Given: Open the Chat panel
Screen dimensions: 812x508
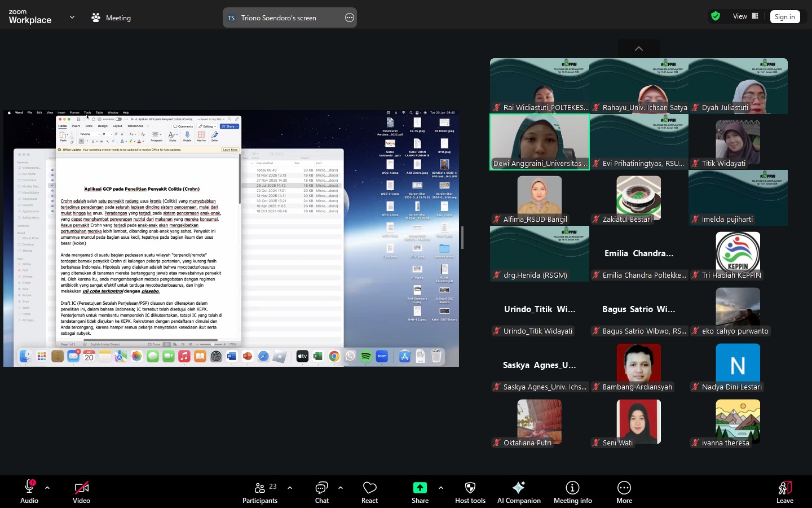Looking at the screenshot, I should coord(321,492).
